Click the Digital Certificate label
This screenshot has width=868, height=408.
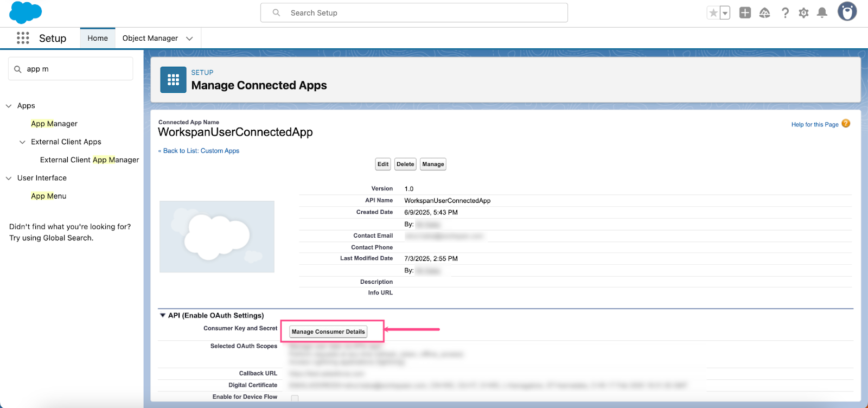click(253, 385)
